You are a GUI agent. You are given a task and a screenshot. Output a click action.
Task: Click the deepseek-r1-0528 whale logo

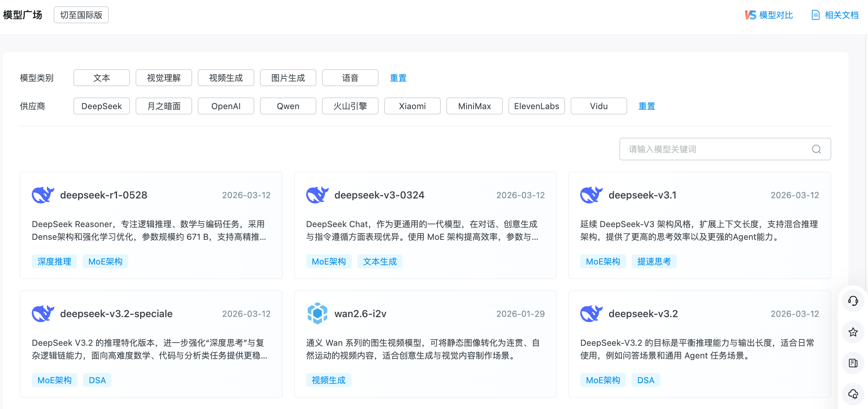click(x=43, y=195)
